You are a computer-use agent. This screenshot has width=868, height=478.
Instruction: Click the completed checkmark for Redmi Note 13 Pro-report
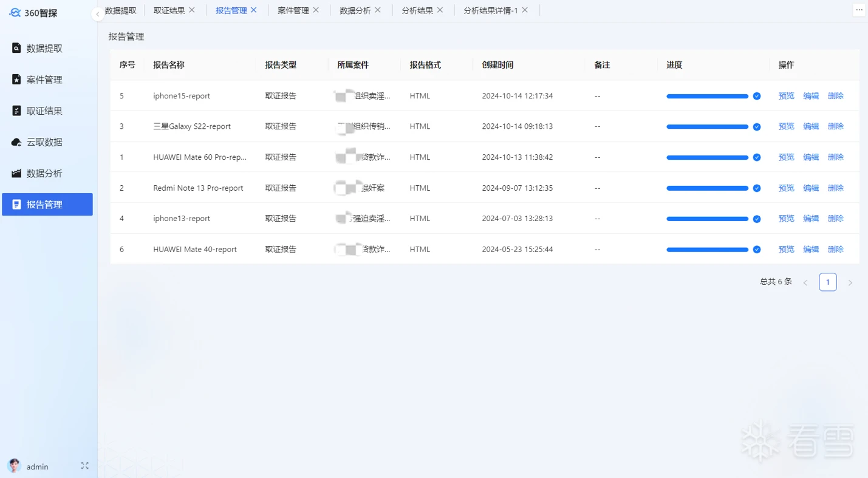pyautogui.click(x=757, y=188)
